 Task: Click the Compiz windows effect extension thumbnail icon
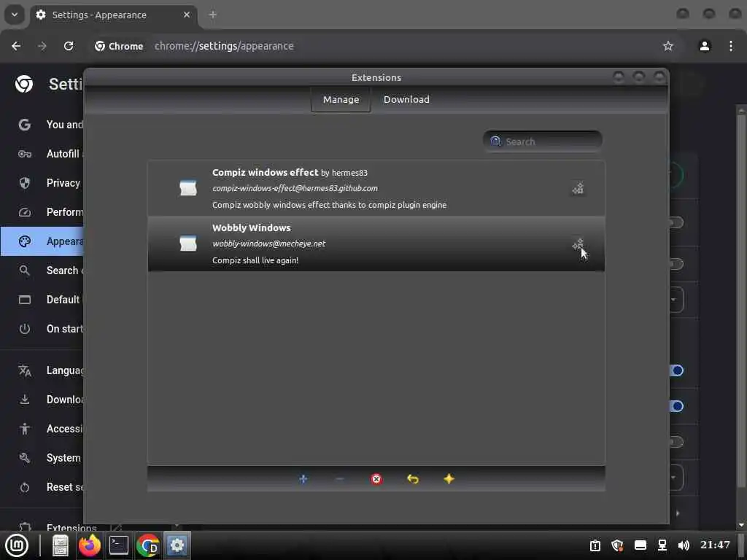pyautogui.click(x=188, y=188)
